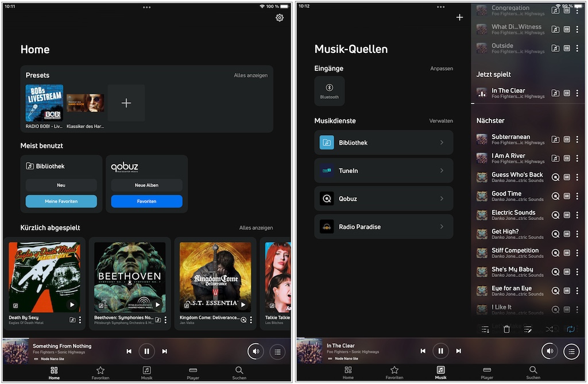Screen dimensions: 588x384
Task: Manage music services via Verwalten
Action: 441,121
